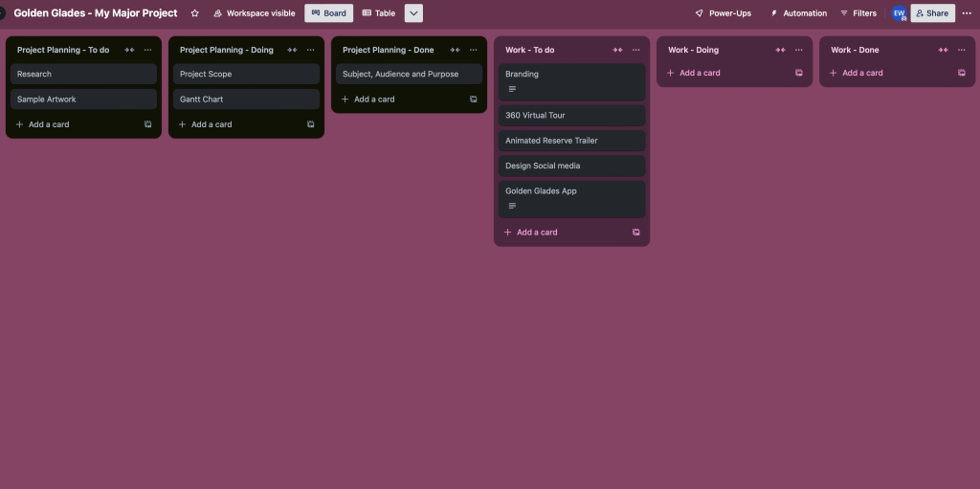Image resolution: width=980 pixels, height=489 pixels.
Task: Switch to Table view
Action: [379, 13]
